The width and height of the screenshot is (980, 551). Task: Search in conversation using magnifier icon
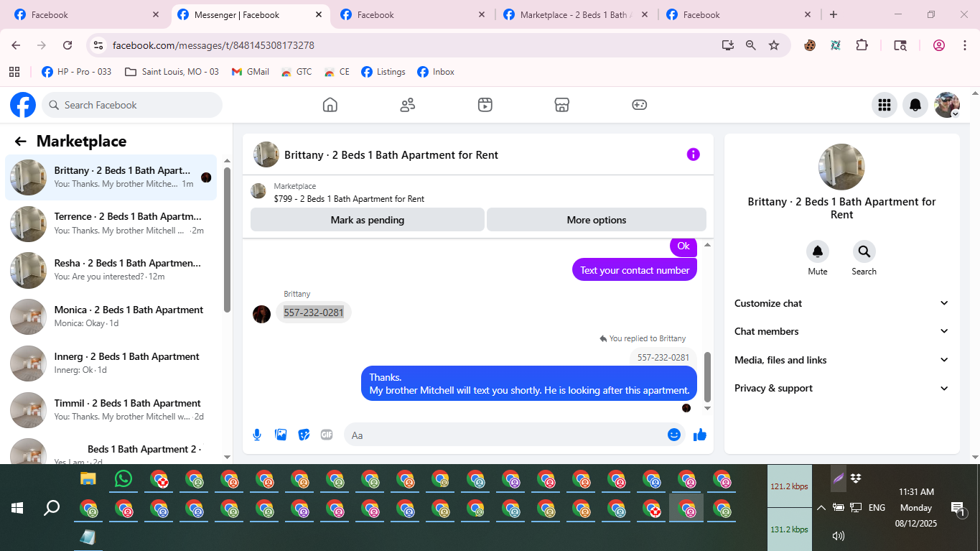click(864, 251)
